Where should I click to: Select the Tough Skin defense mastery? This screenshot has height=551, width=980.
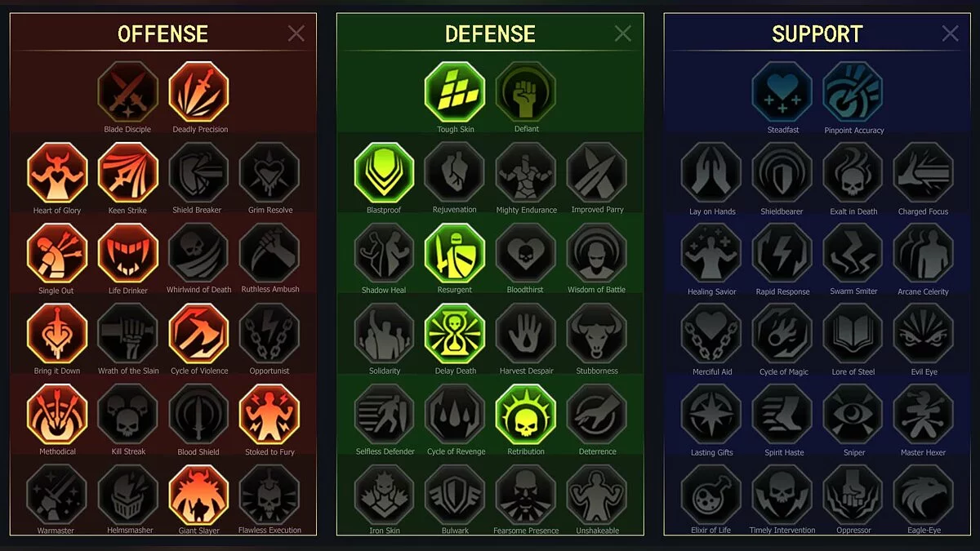(455, 92)
